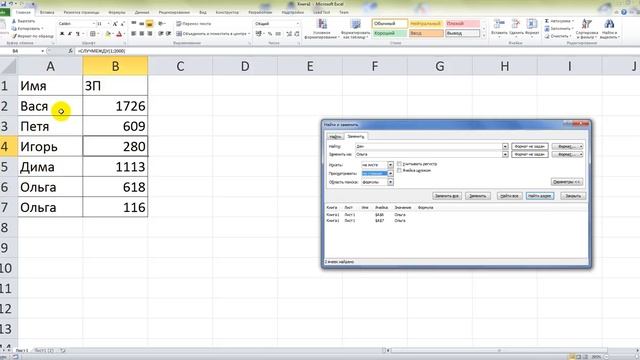Select cell A5 containing Дима
This screenshot has width=640, height=360.
coord(50,167)
